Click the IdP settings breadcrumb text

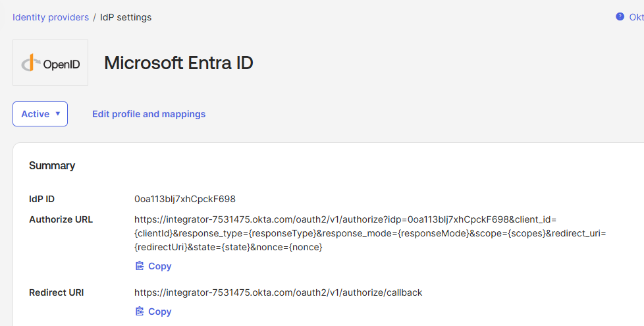[126, 17]
